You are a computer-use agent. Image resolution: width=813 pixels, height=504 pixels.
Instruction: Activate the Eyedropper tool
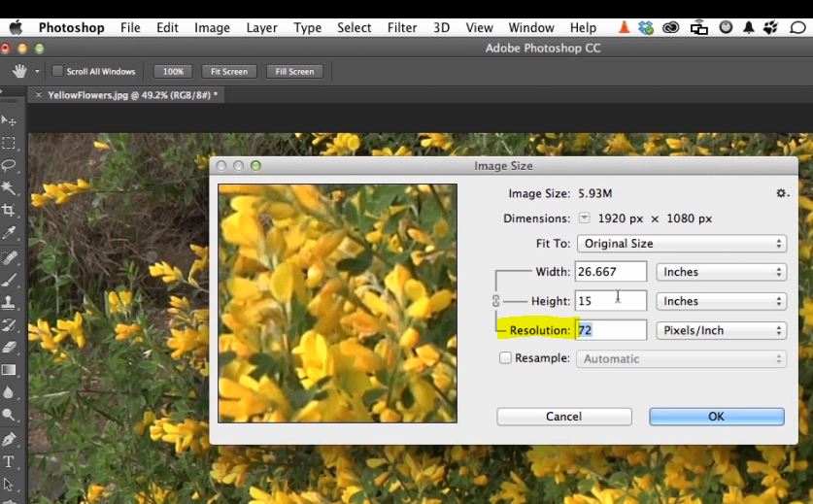[9, 233]
